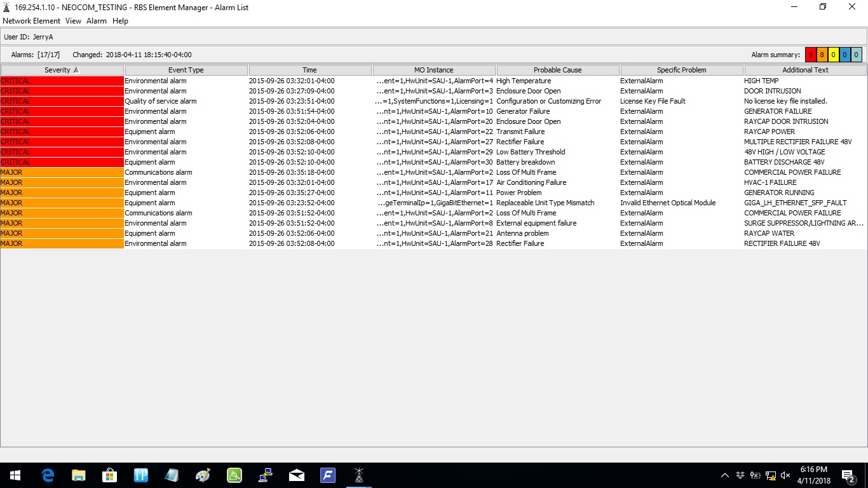Open the network connection tray icon
This screenshot has height=488, width=868.
[771, 475]
